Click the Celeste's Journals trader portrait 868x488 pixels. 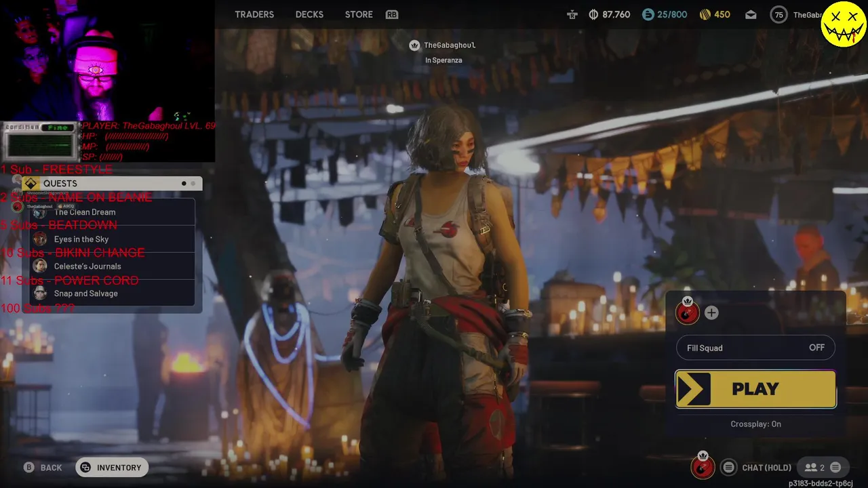pos(40,266)
